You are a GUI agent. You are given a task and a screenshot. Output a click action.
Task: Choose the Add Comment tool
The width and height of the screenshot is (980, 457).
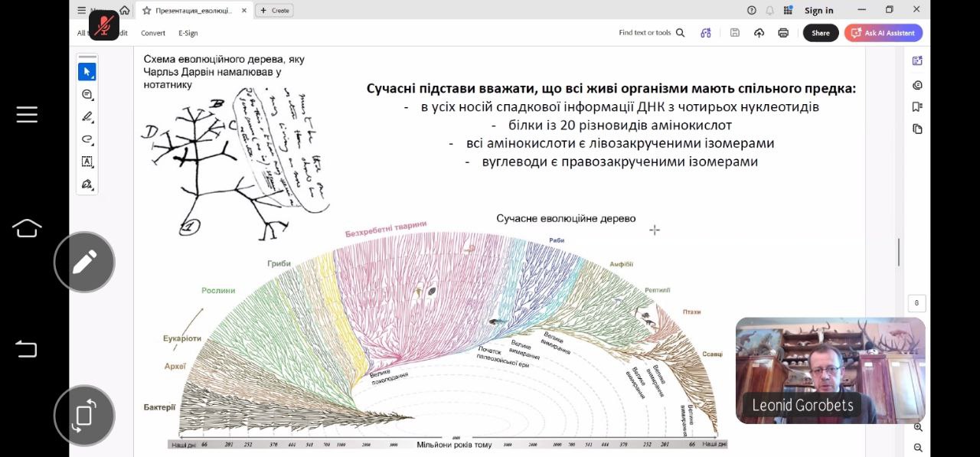(87, 94)
